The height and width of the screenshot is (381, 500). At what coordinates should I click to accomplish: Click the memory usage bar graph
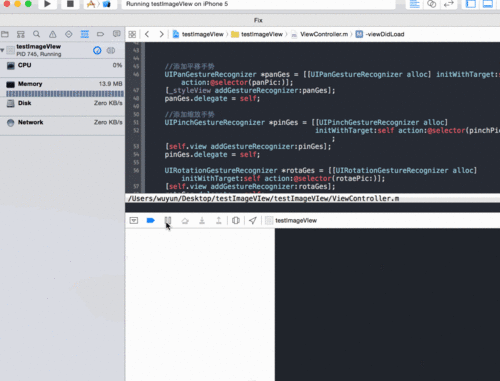click(x=65, y=94)
